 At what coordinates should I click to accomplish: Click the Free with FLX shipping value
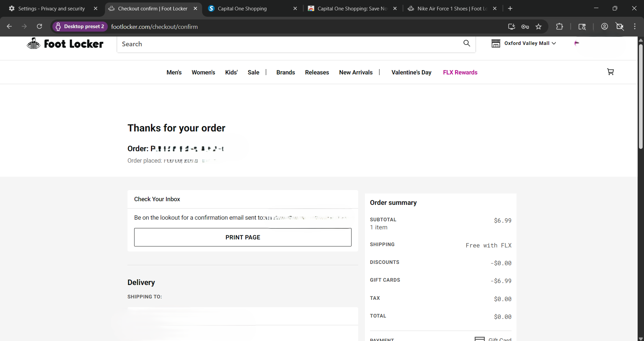coord(489,245)
